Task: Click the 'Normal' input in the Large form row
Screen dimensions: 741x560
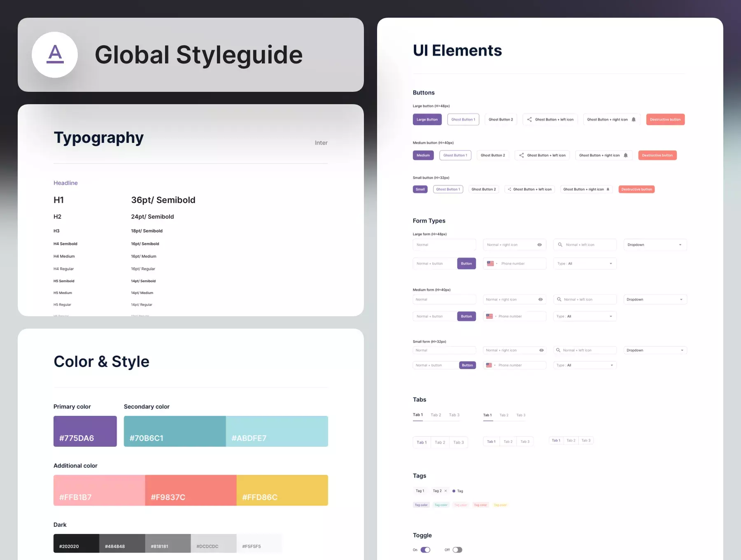Action: click(444, 245)
